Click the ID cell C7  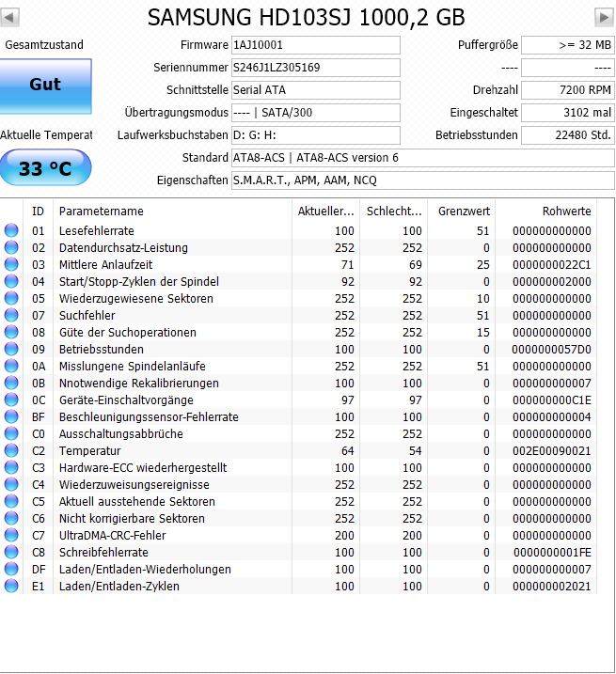tap(39, 535)
